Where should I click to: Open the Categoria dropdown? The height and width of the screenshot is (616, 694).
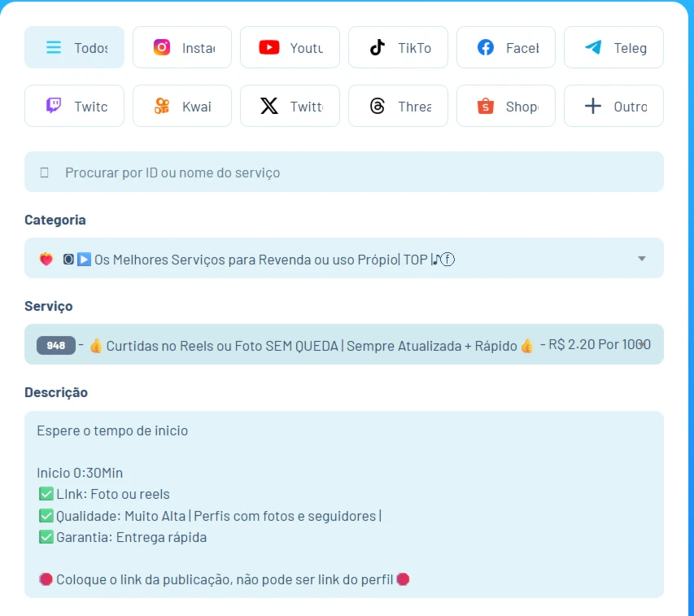(x=343, y=257)
